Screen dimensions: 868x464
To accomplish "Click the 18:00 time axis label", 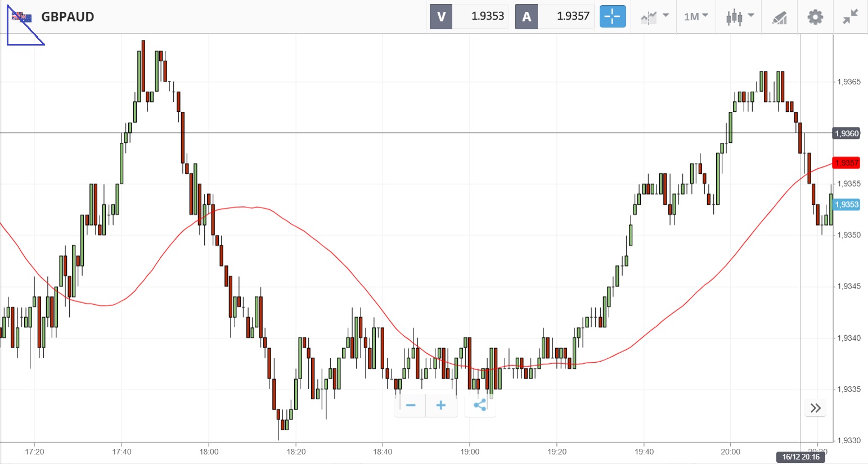I will [x=209, y=452].
